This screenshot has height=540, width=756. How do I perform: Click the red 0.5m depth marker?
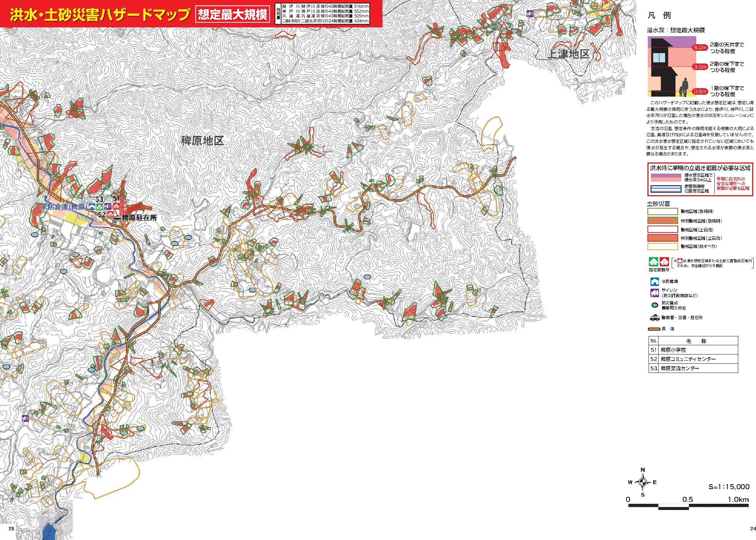tap(700, 91)
